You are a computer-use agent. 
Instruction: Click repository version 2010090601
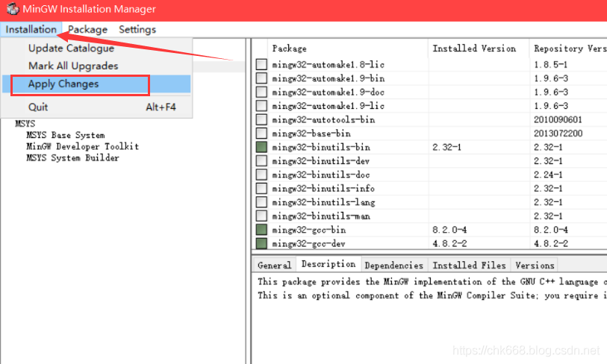[558, 119]
